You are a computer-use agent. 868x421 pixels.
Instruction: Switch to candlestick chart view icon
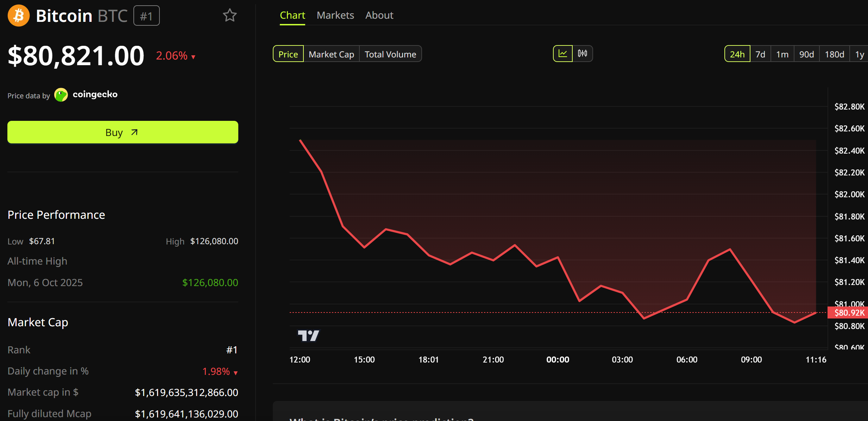coord(583,54)
